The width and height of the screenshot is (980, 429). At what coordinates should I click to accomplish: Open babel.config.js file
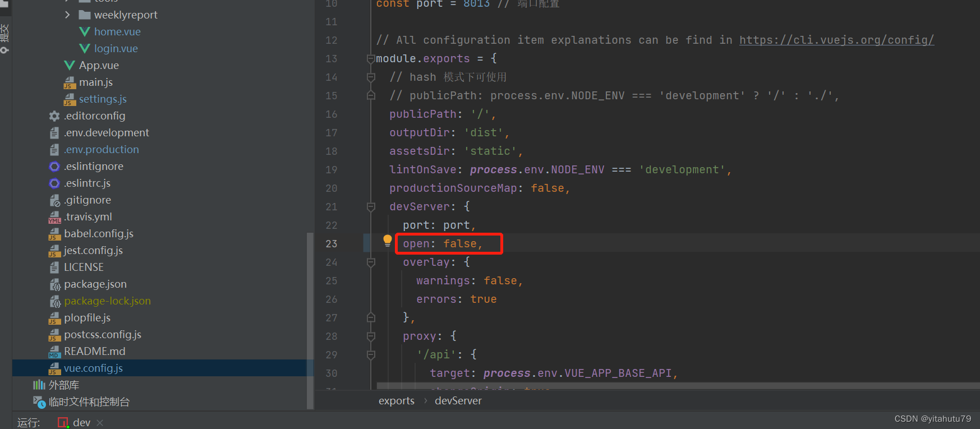(99, 233)
